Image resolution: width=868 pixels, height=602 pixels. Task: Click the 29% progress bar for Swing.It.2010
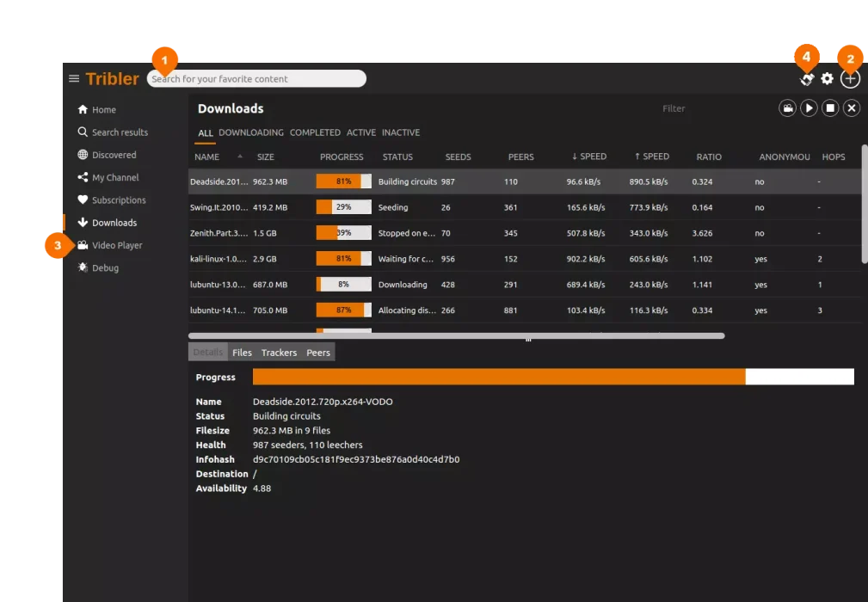tap(344, 207)
